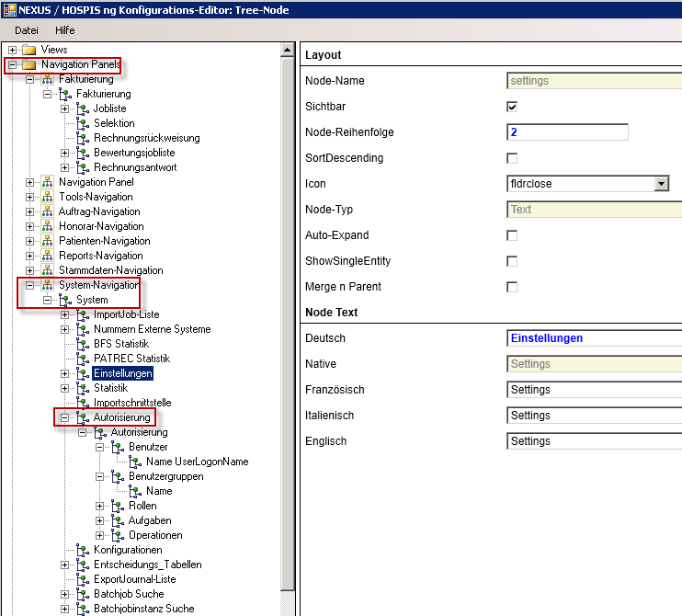Click the node icon beside Jobliste

(83, 108)
